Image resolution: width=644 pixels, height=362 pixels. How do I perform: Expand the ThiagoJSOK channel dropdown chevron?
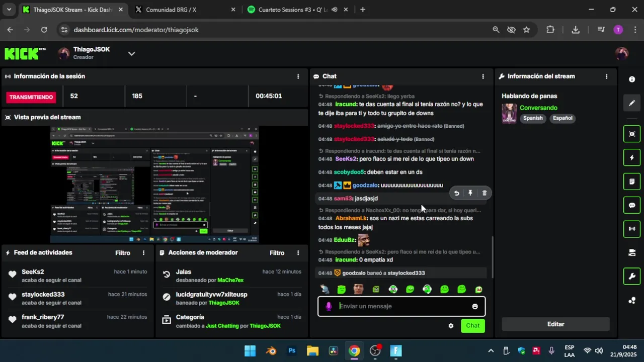pos(131,54)
